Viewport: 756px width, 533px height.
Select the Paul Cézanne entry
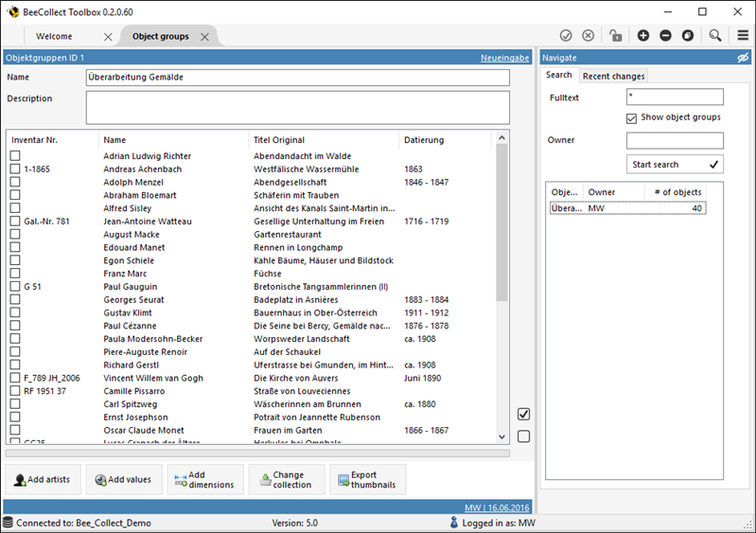click(130, 326)
